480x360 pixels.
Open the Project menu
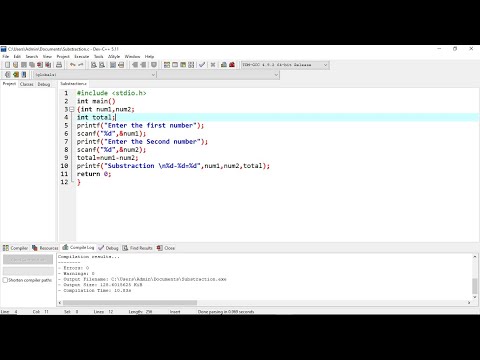click(x=63, y=56)
